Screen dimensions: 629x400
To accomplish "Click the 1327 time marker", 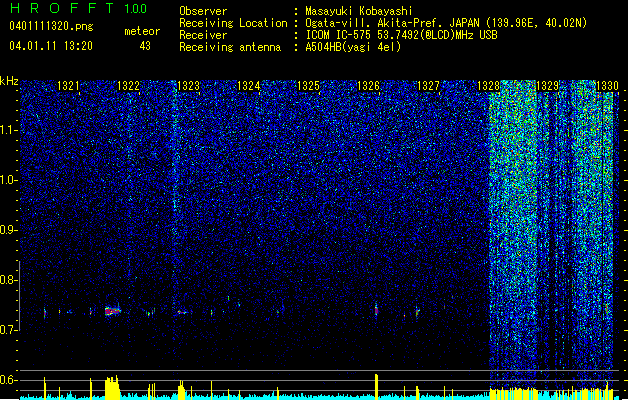I will click(428, 86).
